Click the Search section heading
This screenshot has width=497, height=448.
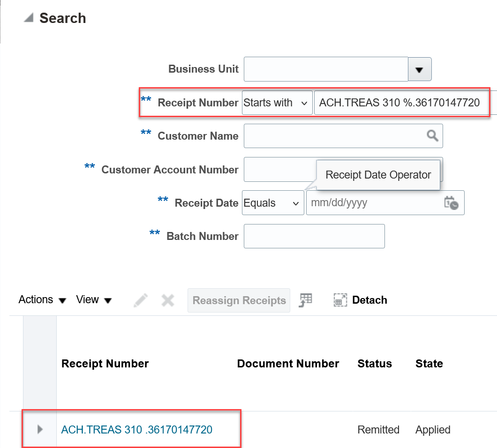(x=63, y=18)
